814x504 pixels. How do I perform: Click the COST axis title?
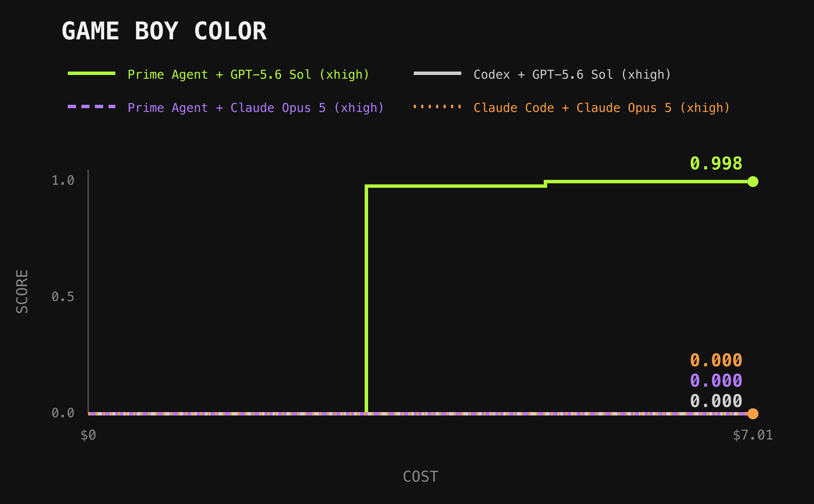click(x=421, y=477)
